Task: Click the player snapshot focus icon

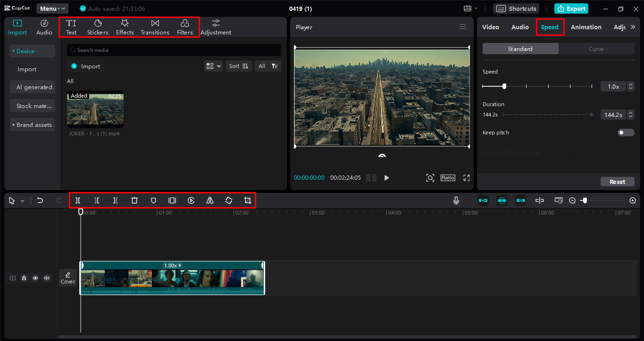Action: 430,178
